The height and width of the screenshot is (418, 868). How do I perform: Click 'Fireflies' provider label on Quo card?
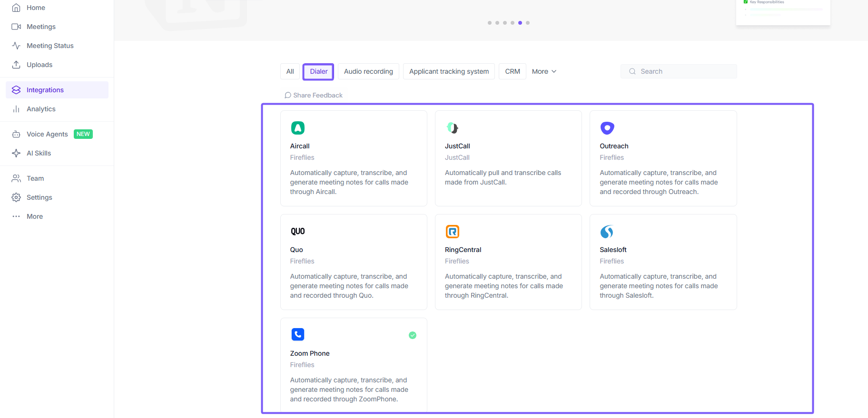(302, 261)
